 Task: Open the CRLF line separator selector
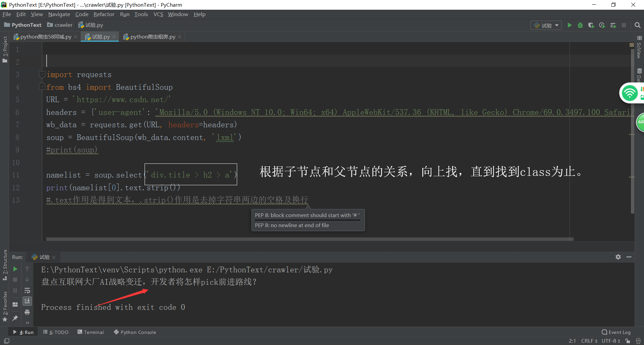(x=589, y=341)
